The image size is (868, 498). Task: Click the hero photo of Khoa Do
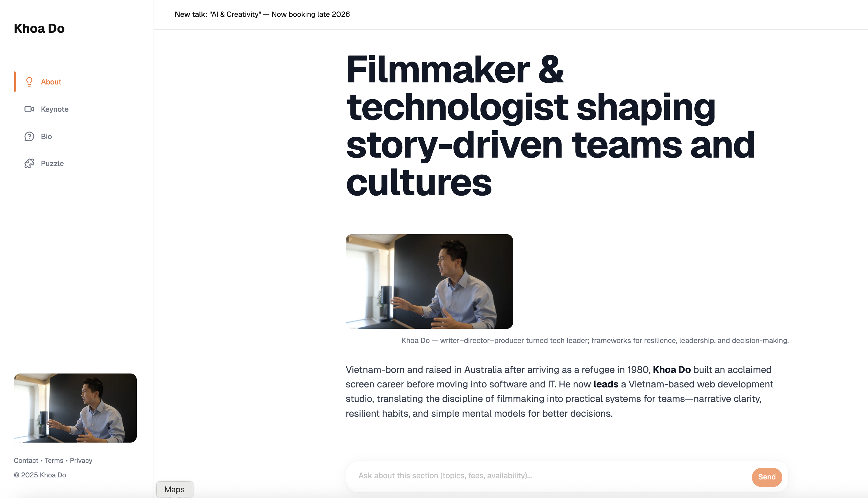pos(429,282)
